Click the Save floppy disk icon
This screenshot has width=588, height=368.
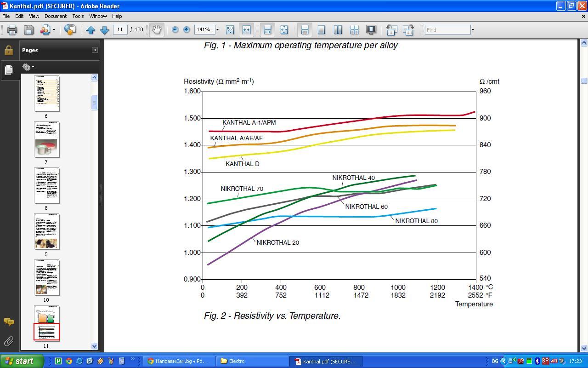[x=28, y=30]
